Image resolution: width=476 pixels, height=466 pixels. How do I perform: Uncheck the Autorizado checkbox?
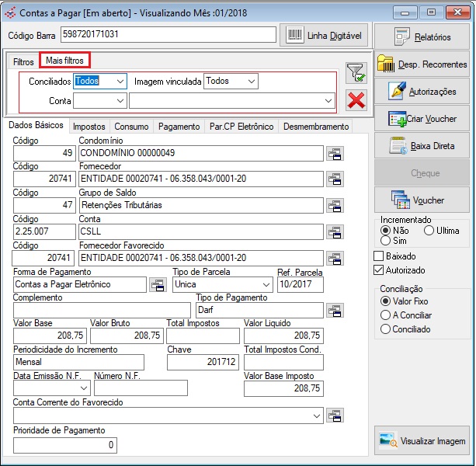point(379,270)
